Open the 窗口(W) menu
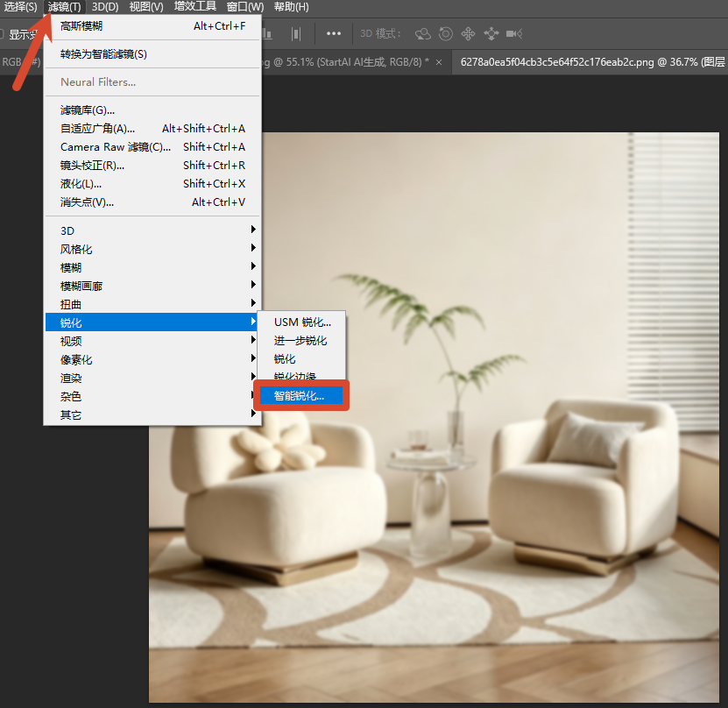The height and width of the screenshot is (708, 728). click(x=245, y=7)
